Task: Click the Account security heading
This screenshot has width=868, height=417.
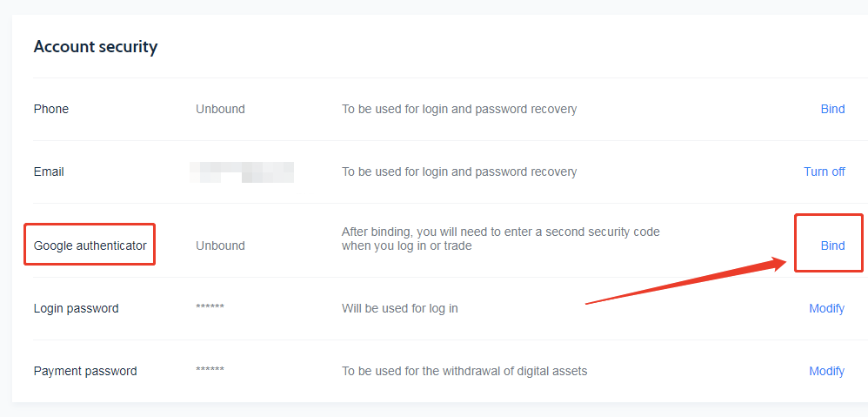Action: point(96,47)
